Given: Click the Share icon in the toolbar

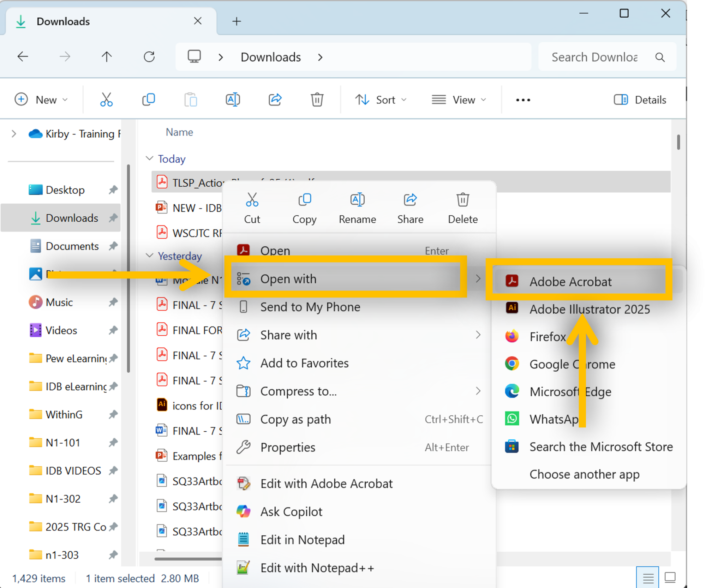Looking at the screenshot, I should pos(275,100).
